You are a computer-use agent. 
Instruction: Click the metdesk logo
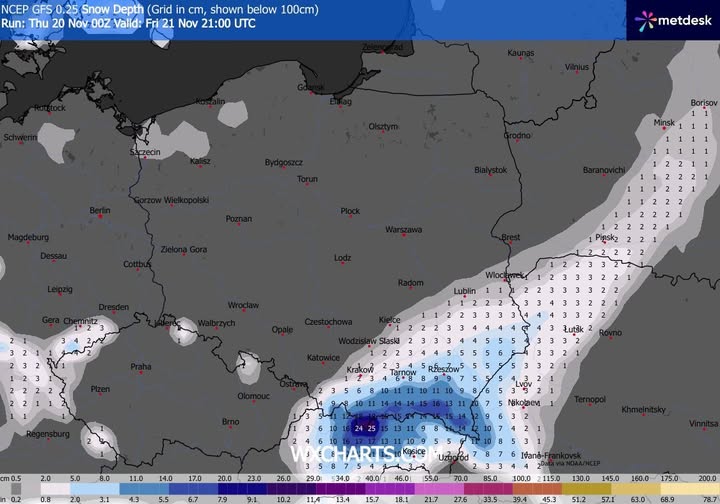[671, 19]
